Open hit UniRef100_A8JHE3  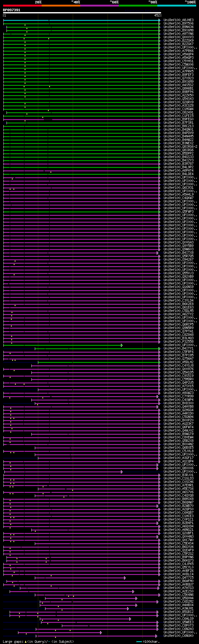pyautogui.click(x=178, y=20)
